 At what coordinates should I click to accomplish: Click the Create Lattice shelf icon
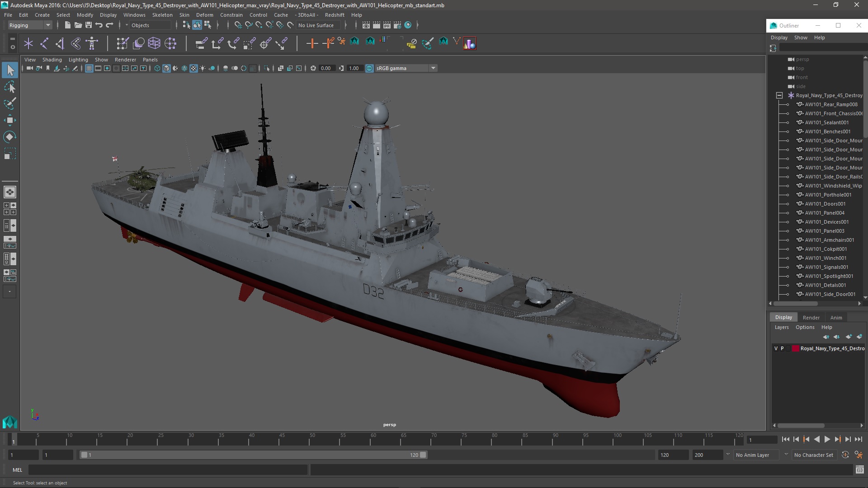click(154, 43)
